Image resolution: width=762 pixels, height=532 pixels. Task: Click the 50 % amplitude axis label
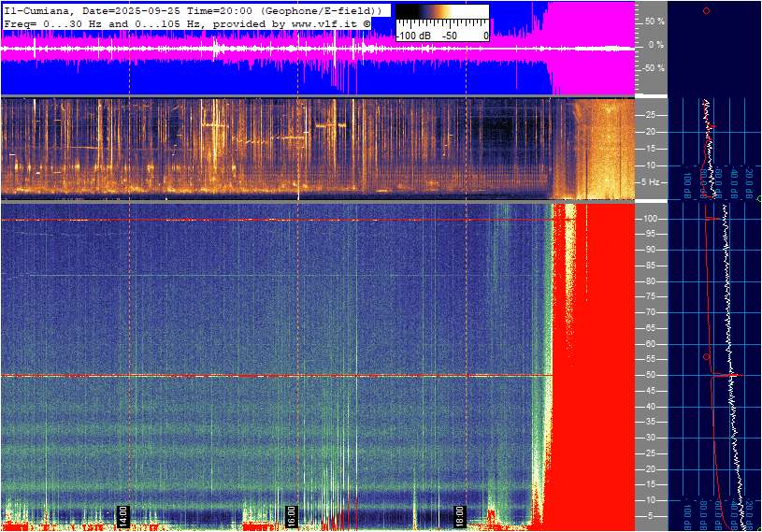coord(654,22)
